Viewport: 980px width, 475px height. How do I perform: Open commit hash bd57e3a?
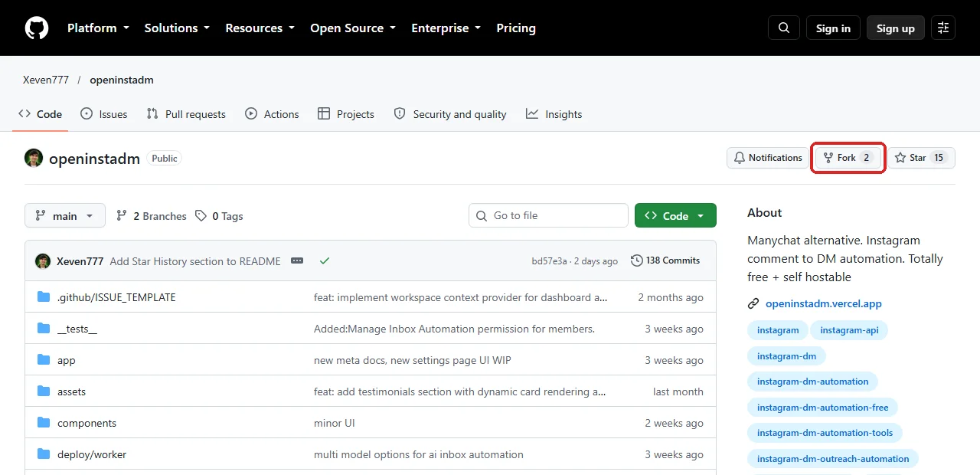tap(549, 261)
